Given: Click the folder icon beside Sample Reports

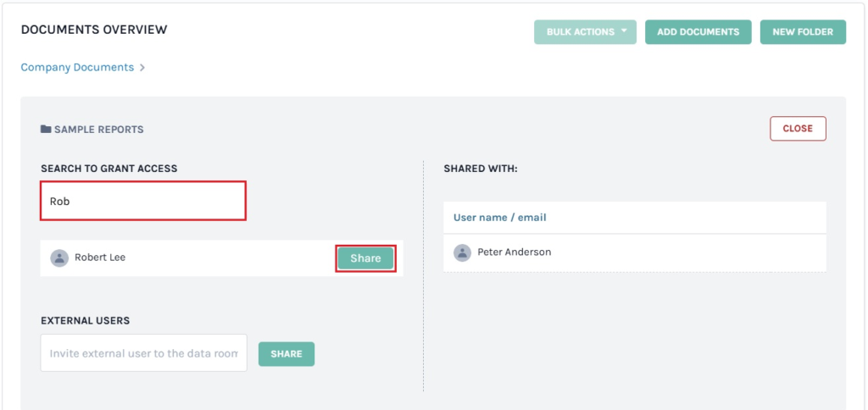Looking at the screenshot, I should click(46, 130).
